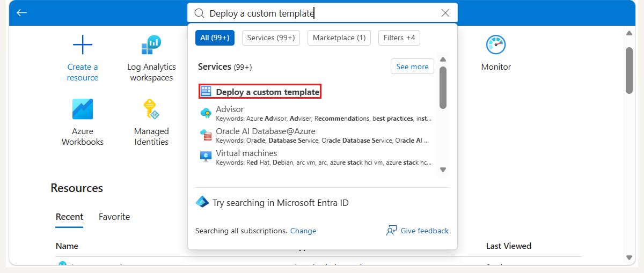
Task: Click the See more button
Action: pos(412,67)
